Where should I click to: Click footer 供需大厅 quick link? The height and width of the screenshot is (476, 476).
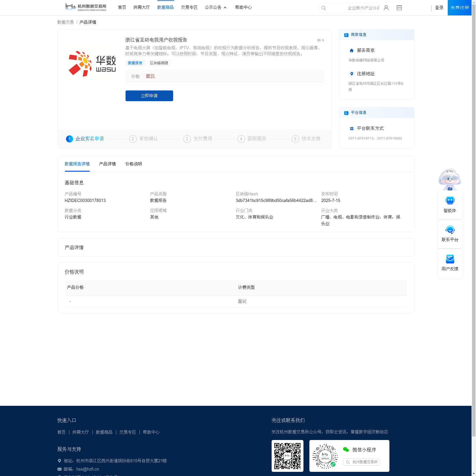[81, 432]
